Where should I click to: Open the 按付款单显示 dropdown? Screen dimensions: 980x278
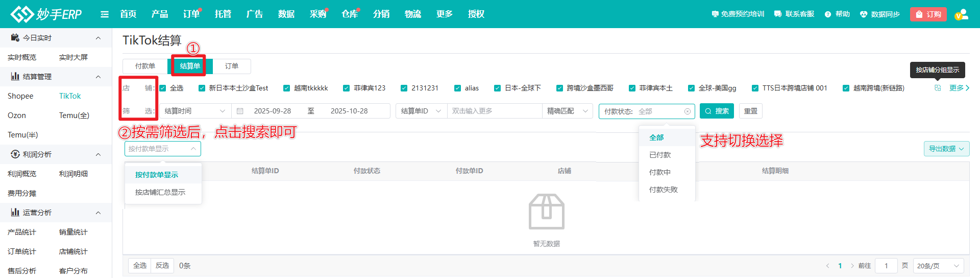click(x=163, y=149)
